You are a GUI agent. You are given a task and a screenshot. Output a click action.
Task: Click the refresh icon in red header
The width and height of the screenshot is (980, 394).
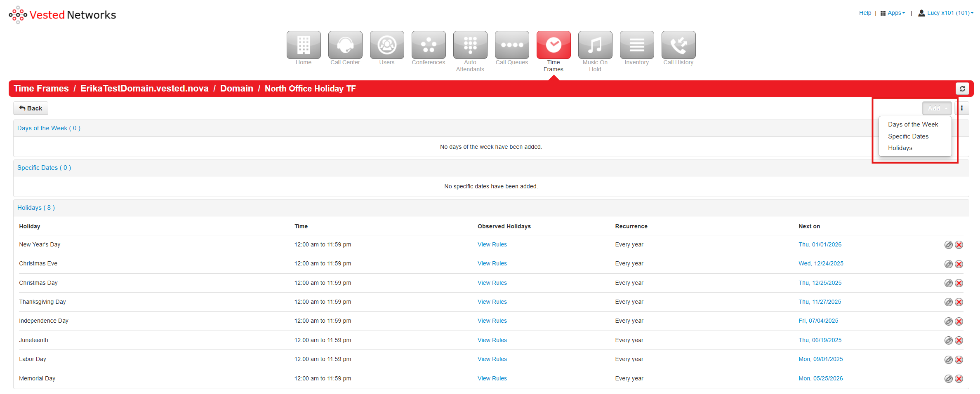pos(962,89)
